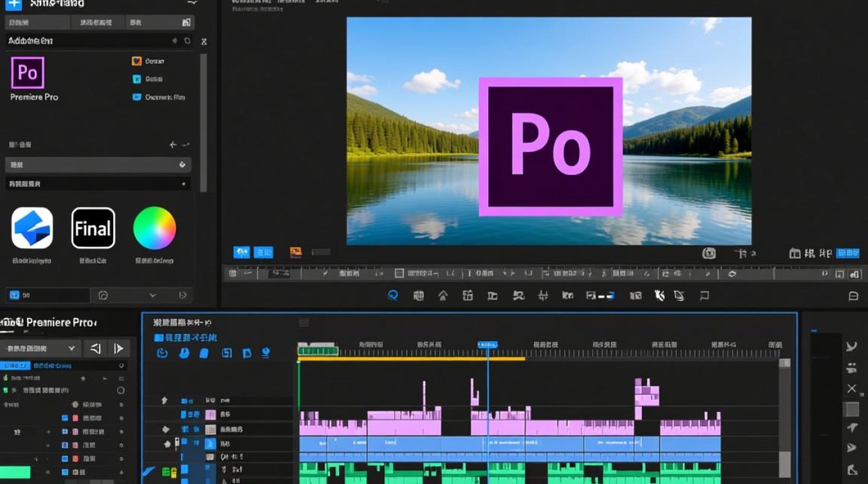Open the timeline panel's hamburger menu

(x=304, y=323)
